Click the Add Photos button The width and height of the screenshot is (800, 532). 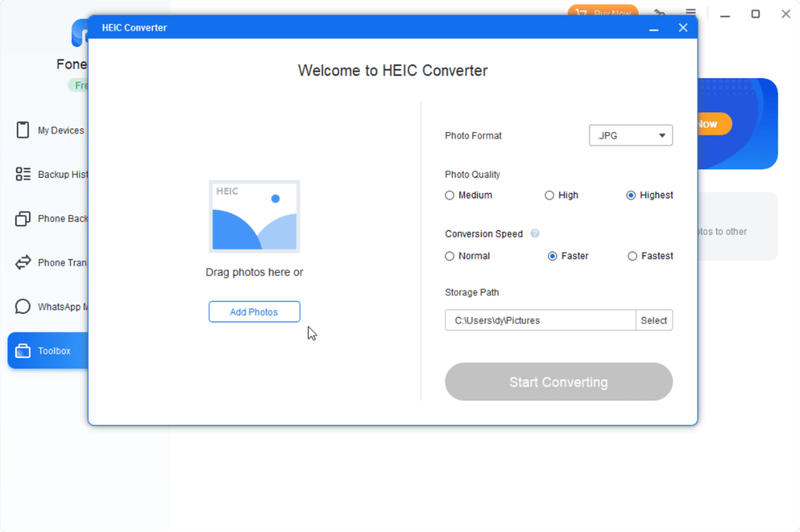(254, 312)
